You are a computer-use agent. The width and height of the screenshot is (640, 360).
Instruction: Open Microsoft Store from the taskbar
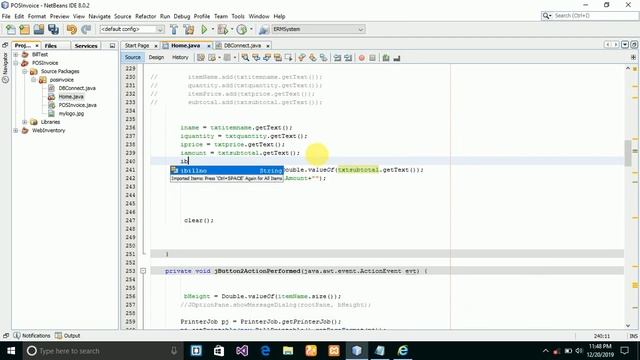pyautogui.click(x=219, y=351)
